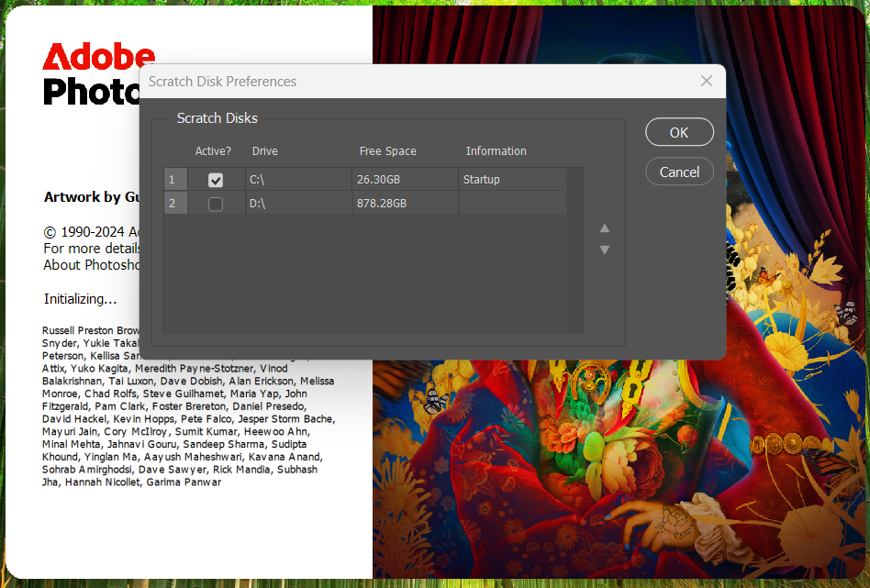Viewport: 870px width, 588px height.
Task: Click the Information column header
Action: click(496, 150)
